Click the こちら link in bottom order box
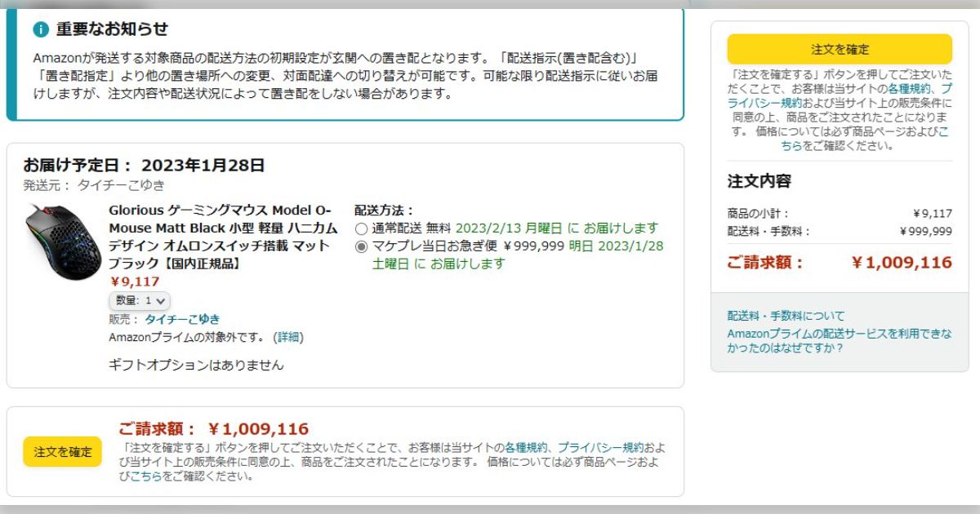This screenshot has width=980, height=514. pyautogui.click(x=145, y=476)
